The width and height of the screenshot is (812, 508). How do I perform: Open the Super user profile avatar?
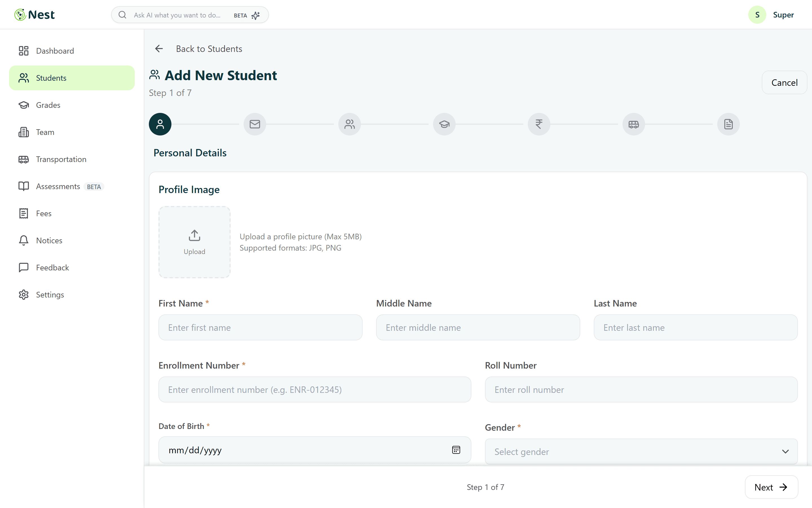(757, 15)
